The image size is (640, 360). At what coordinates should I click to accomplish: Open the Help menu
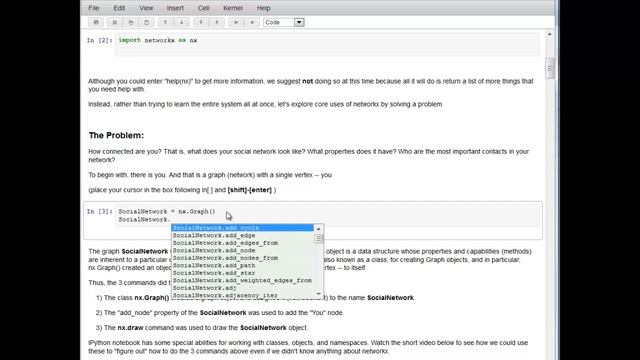264,8
